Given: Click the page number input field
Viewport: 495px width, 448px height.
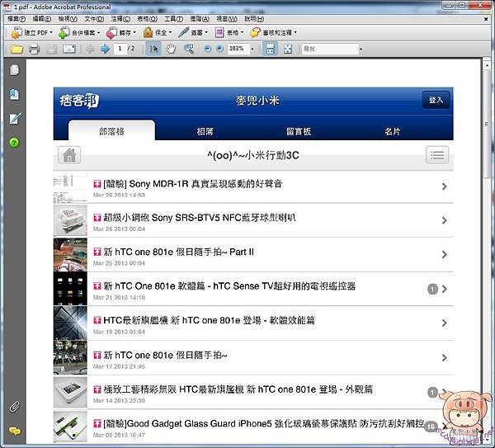Looking at the screenshot, I should 120,49.
